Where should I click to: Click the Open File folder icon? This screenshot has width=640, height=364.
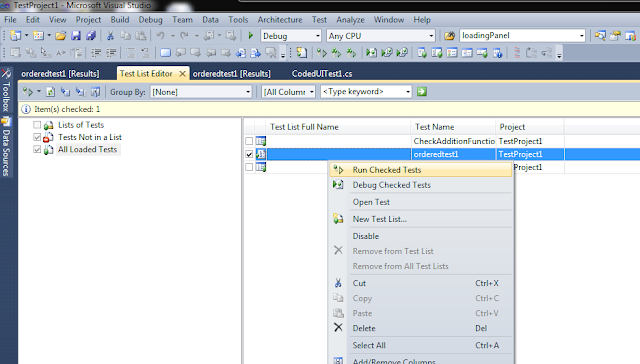tap(61, 36)
